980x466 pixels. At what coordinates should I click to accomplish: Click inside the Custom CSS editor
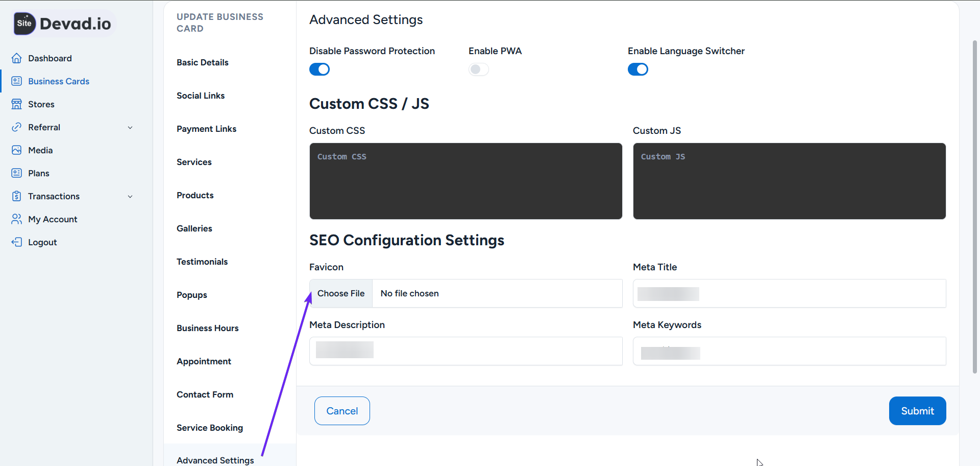465,181
